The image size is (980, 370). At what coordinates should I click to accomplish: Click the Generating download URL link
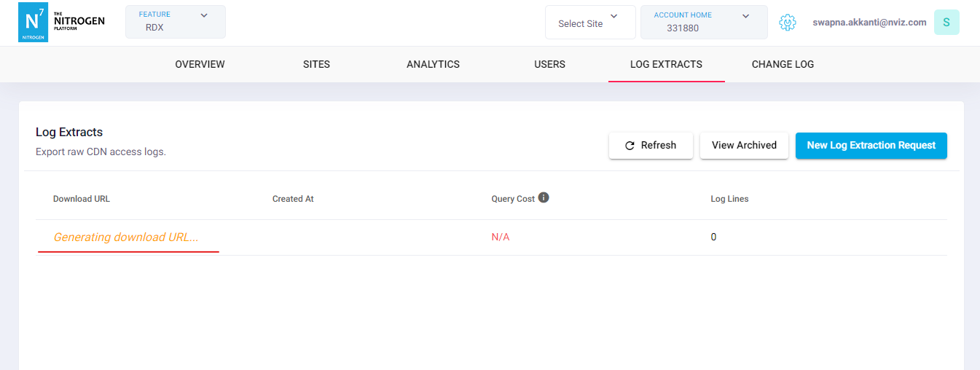(126, 237)
